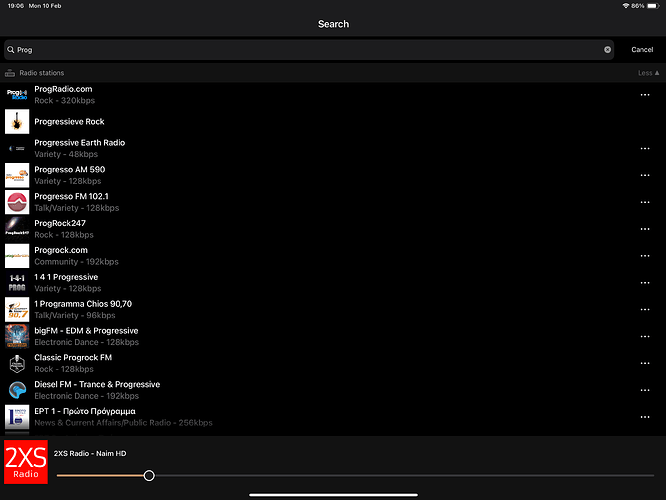Open more options for Diesel FM Trance
666x500 pixels.
pyautogui.click(x=645, y=390)
